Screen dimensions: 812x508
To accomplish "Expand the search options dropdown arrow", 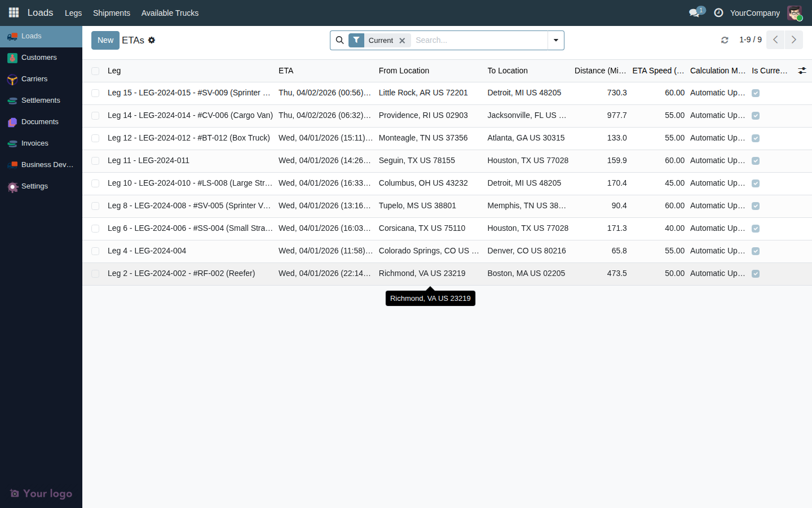I will (x=556, y=40).
